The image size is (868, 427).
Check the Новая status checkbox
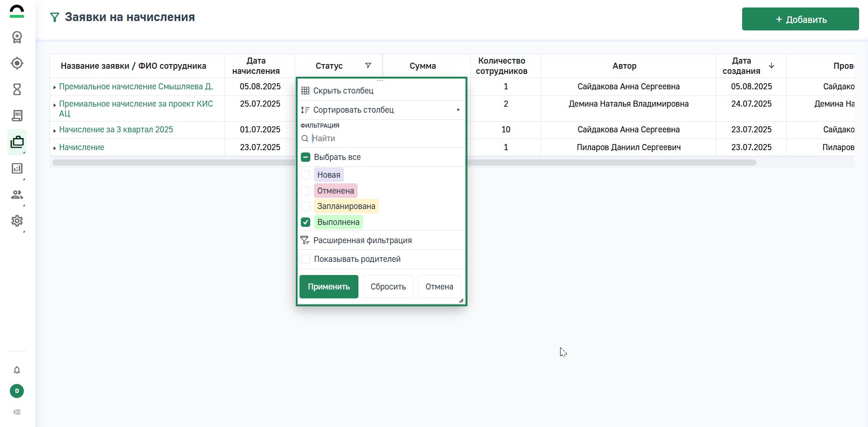click(x=306, y=175)
